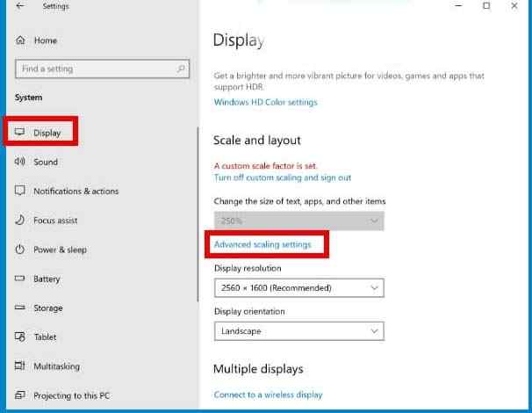The width and height of the screenshot is (532, 413).
Task: Click the sidebar vertical scrollbar
Action: click(x=198, y=214)
